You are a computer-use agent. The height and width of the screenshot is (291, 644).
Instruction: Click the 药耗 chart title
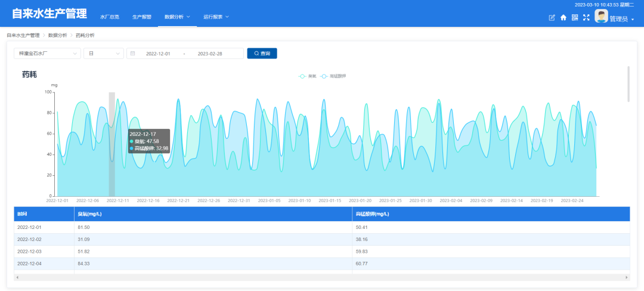[30, 75]
